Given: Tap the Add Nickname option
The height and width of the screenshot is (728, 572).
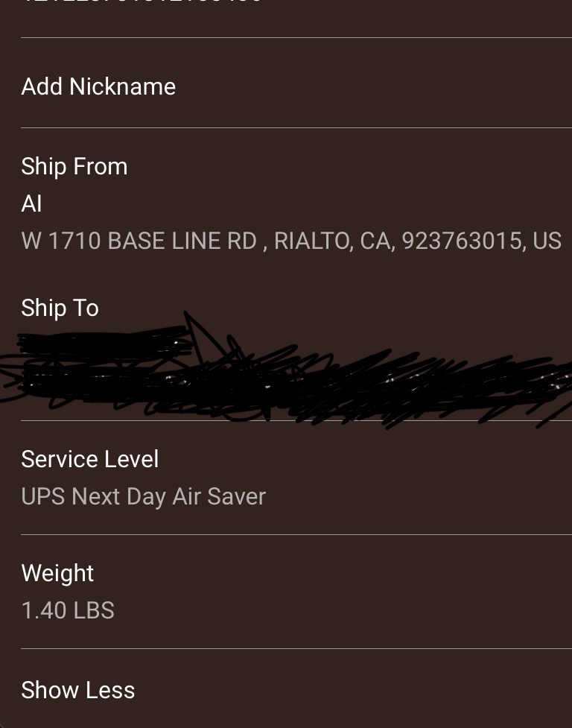Looking at the screenshot, I should [x=98, y=86].
